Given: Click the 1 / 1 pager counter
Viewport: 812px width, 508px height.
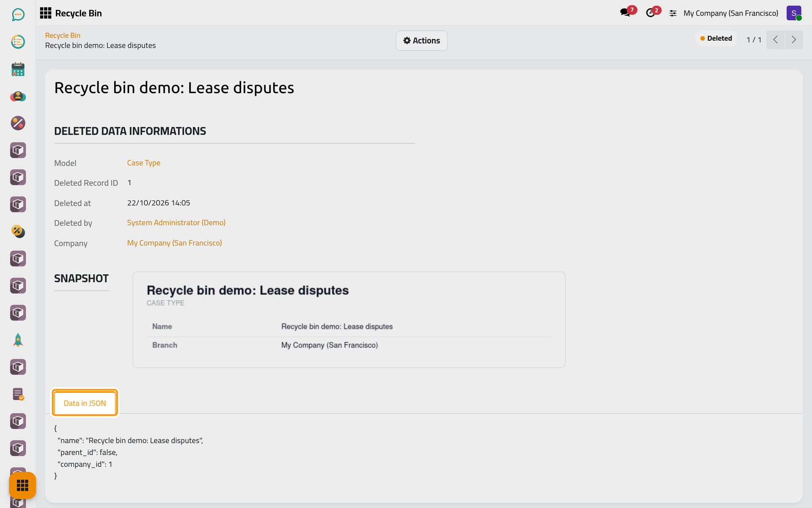Looking at the screenshot, I should pyautogui.click(x=754, y=40).
